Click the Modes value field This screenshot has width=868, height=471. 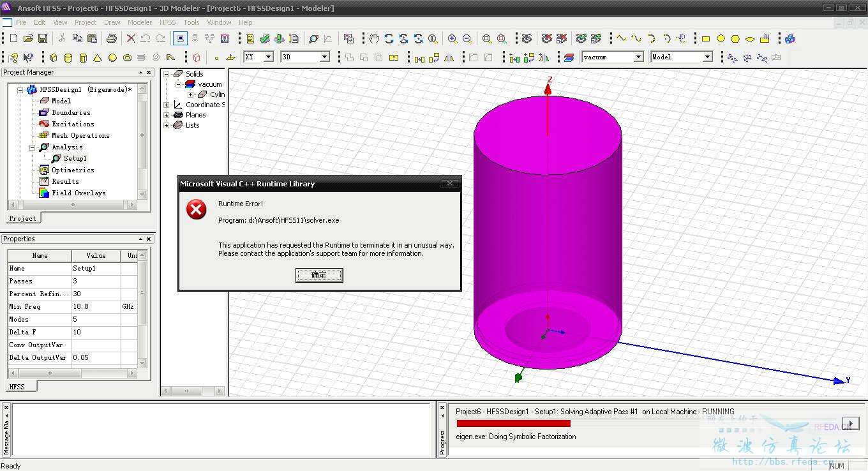pos(96,319)
